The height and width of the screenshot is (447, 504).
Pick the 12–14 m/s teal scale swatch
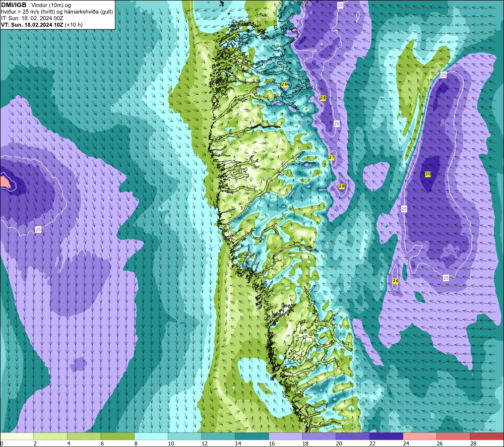pyautogui.click(x=218, y=436)
